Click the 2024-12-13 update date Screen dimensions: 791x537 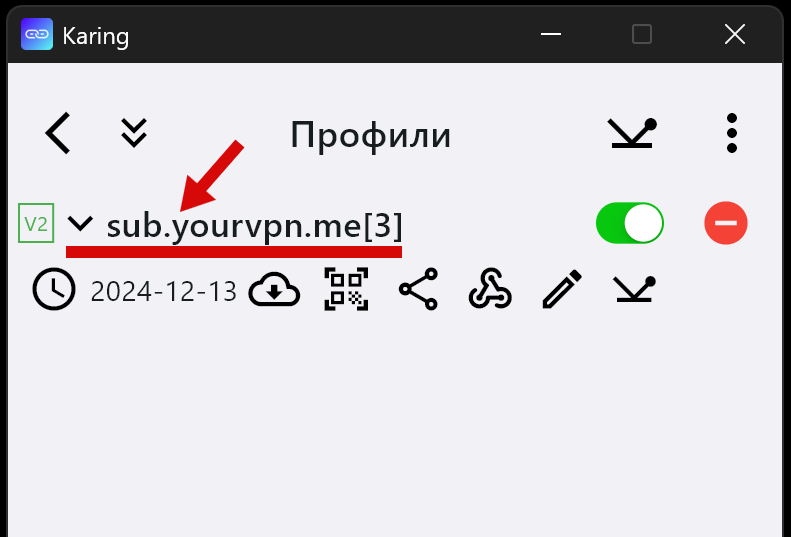point(163,292)
